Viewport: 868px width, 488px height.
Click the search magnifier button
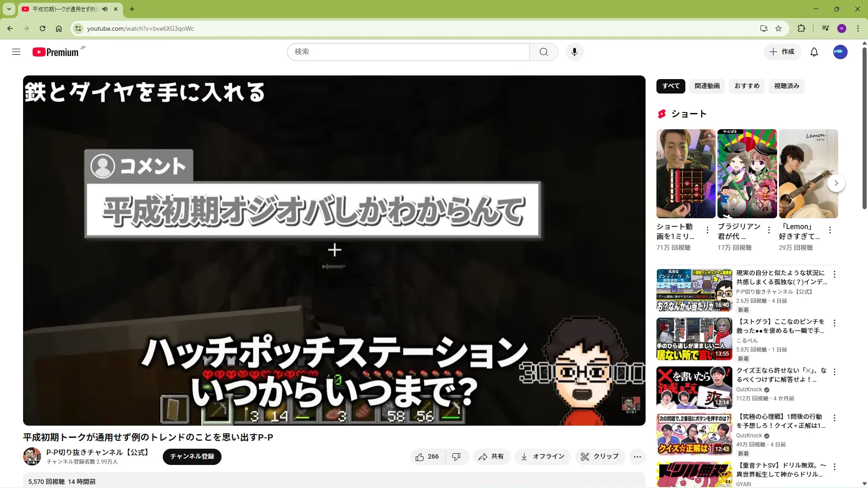(x=543, y=52)
